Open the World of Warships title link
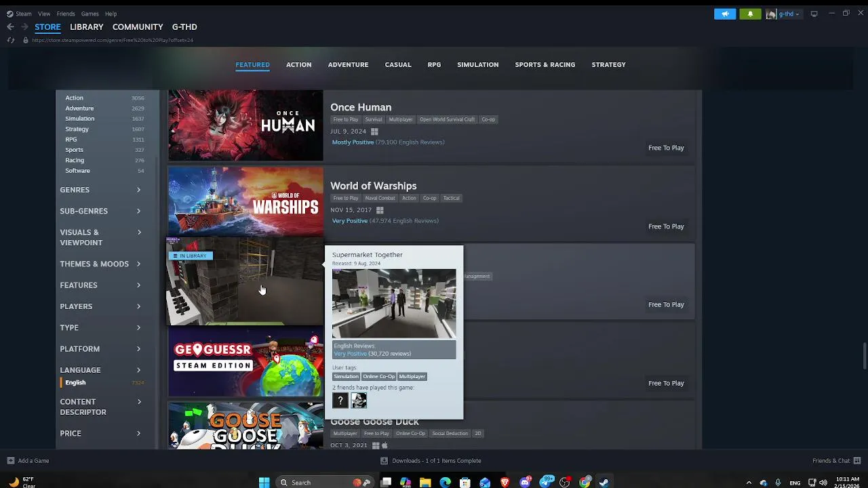The image size is (868, 488). click(374, 186)
